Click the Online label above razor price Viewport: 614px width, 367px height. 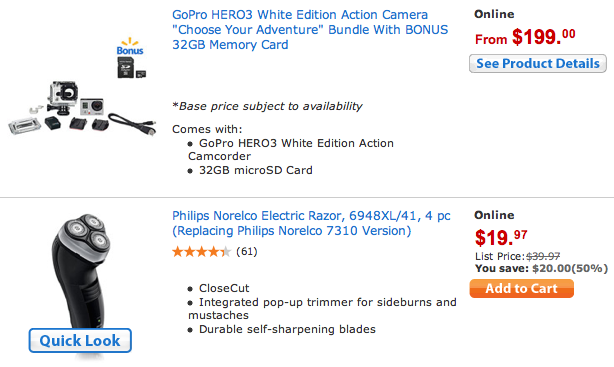[x=494, y=215]
